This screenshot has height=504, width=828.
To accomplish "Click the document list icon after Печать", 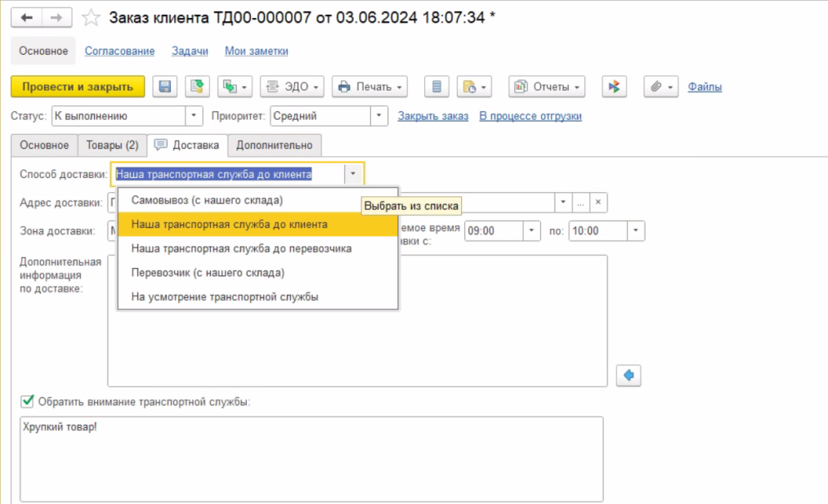I will [x=437, y=87].
